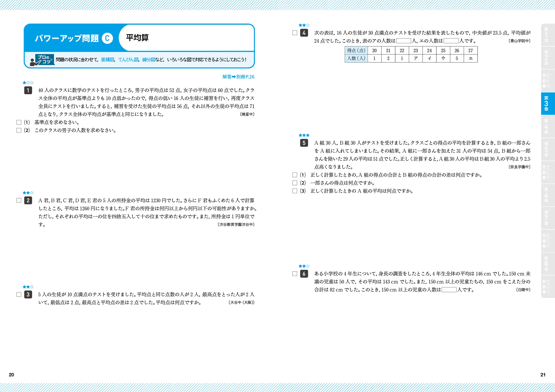555x392 pixels.
Task: Click the problem 5 number badge
Action: point(304,143)
